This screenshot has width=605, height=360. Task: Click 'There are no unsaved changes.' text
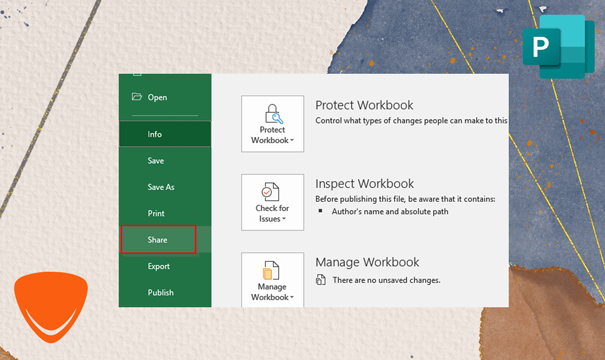[387, 280]
